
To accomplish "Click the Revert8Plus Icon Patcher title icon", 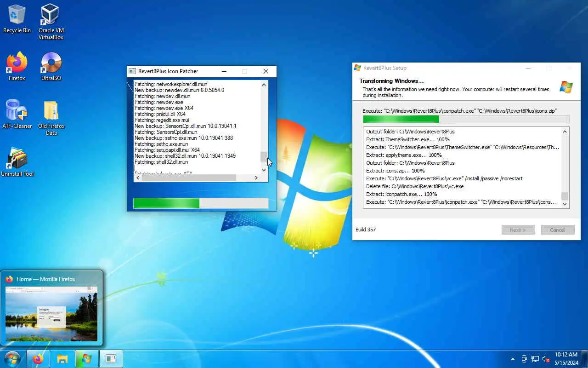I will click(132, 71).
